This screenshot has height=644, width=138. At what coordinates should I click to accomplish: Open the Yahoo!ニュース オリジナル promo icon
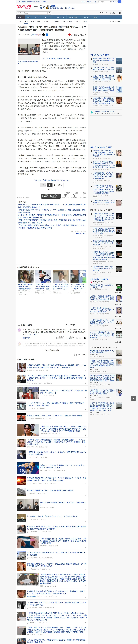[x=92, y=112]
